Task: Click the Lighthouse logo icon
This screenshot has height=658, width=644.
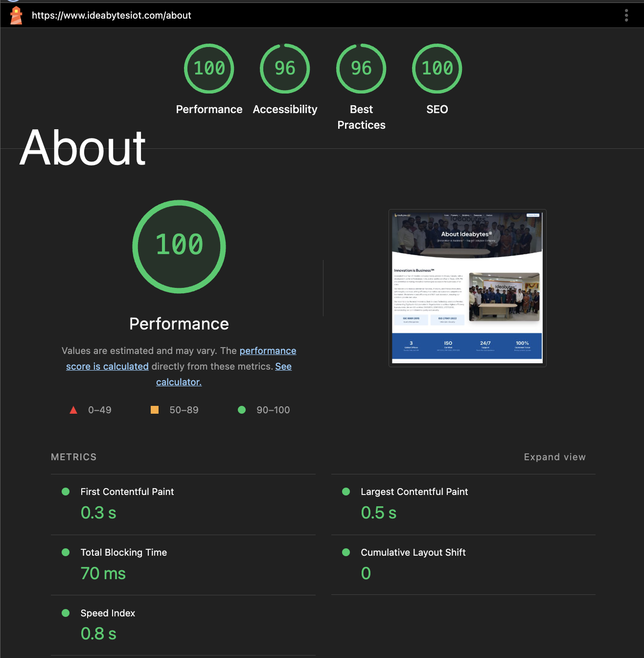Action: pyautogui.click(x=16, y=15)
